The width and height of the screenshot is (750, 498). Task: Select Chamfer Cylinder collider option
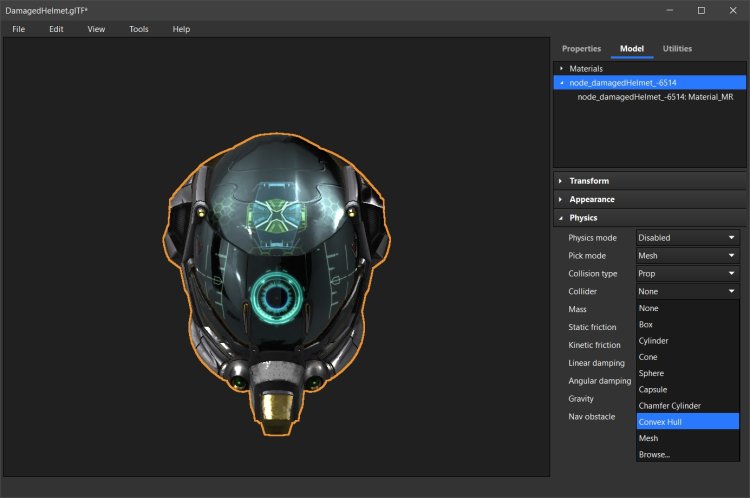669,406
